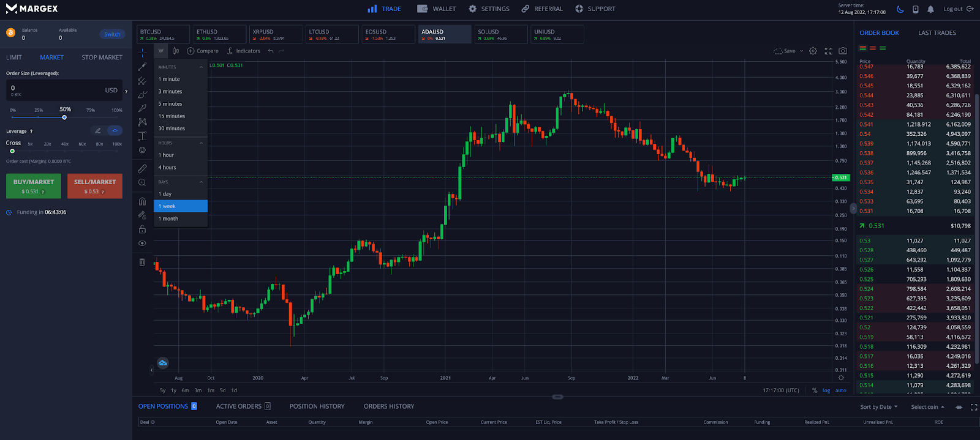The height and width of the screenshot is (440, 980).
Task: Open the Save layout dropdown arrow
Action: coord(801,51)
